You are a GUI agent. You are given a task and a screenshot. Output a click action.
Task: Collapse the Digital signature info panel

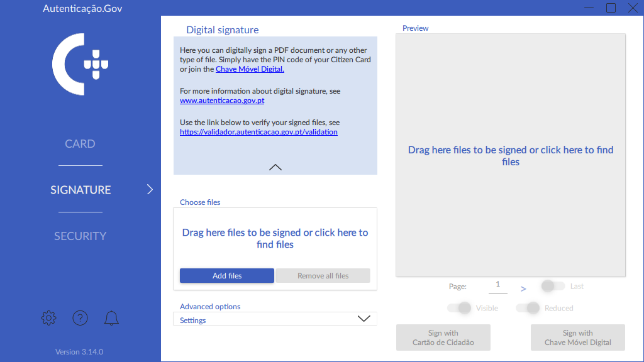tap(275, 167)
